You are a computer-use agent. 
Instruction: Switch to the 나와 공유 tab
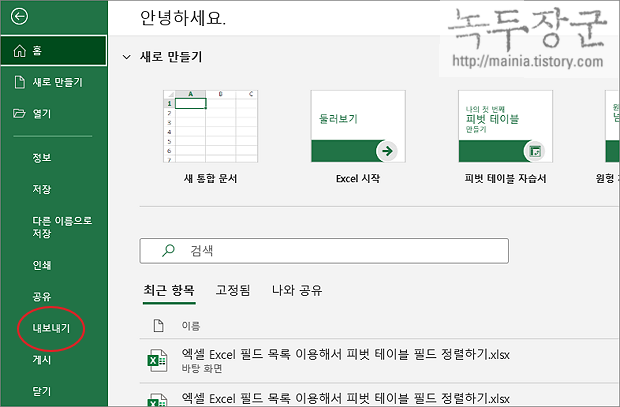click(297, 291)
